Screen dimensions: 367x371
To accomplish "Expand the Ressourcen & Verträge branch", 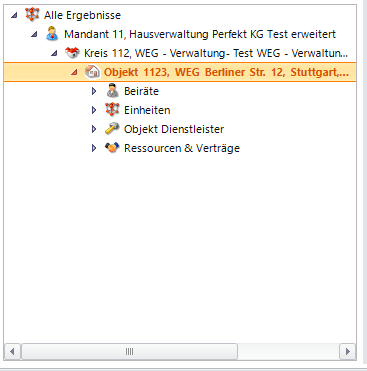I will click(x=94, y=148).
